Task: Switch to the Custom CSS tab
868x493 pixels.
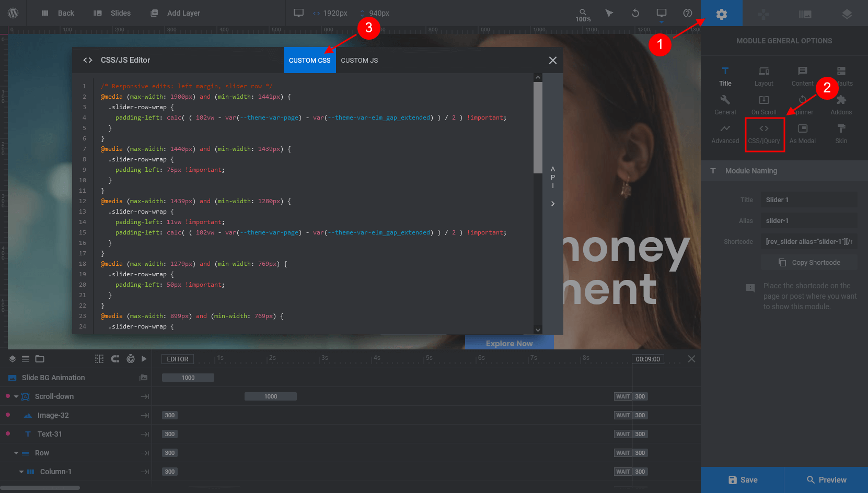Action: click(310, 60)
